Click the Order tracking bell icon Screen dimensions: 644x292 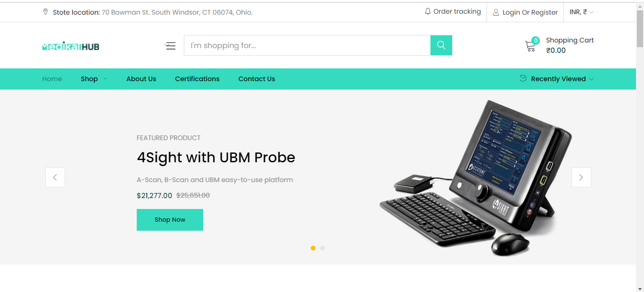pyautogui.click(x=428, y=11)
